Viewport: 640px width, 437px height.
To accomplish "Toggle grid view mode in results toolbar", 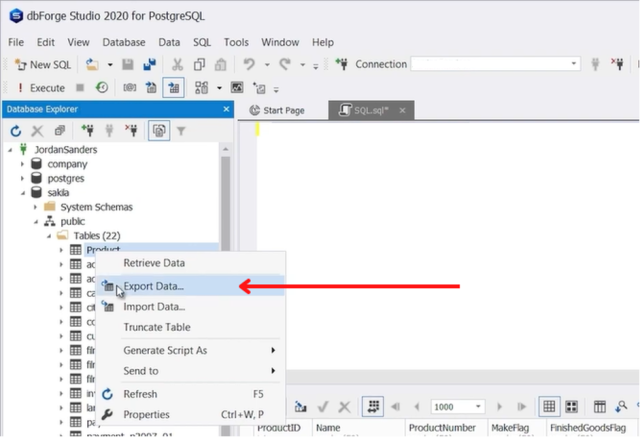I will 549,407.
